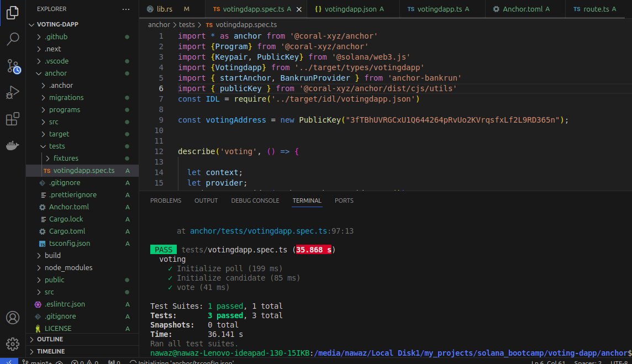This screenshot has width=632, height=364.
Task: Expand the node_modules folder
Action: tap(39, 268)
